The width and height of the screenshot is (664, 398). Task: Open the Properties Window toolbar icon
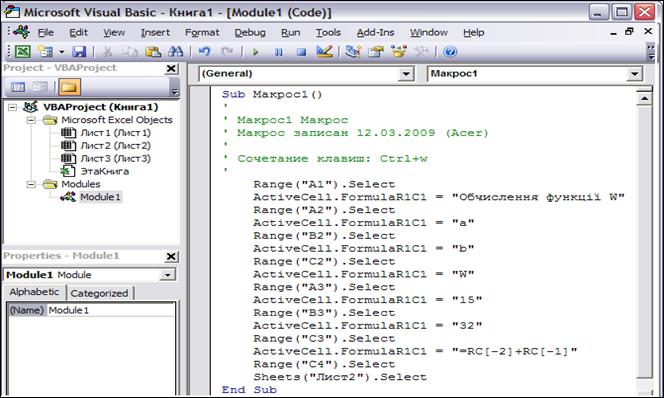pos(376,52)
